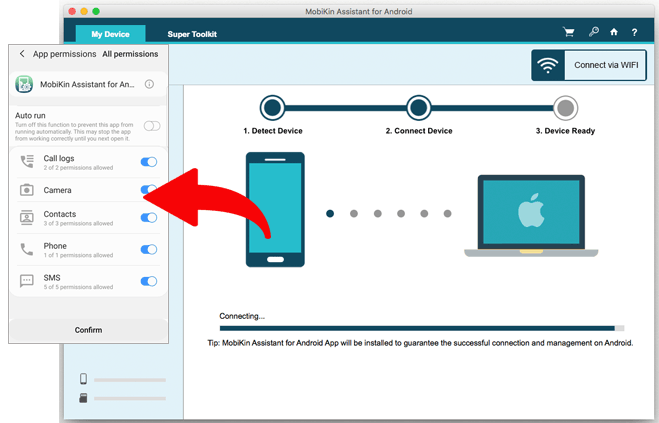Click the key registration icon
This screenshot has height=423, width=659.
(x=593, y=32)
